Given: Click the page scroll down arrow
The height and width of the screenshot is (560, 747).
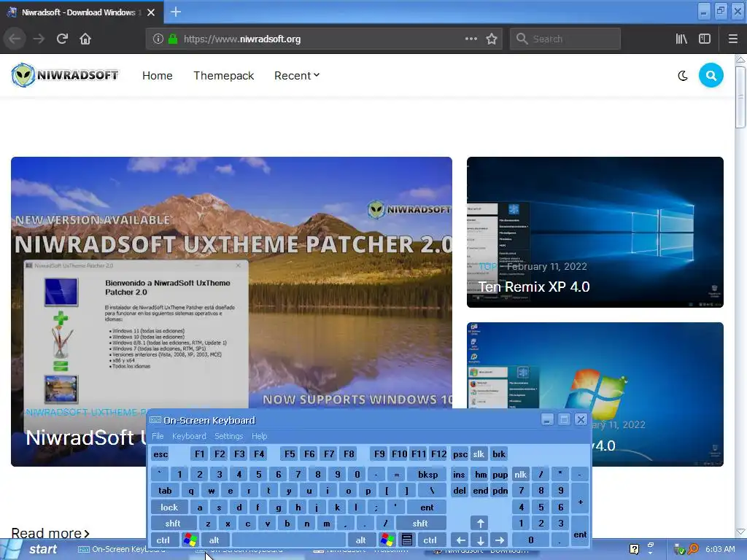Looking at the screenshot, I should 740,532.
